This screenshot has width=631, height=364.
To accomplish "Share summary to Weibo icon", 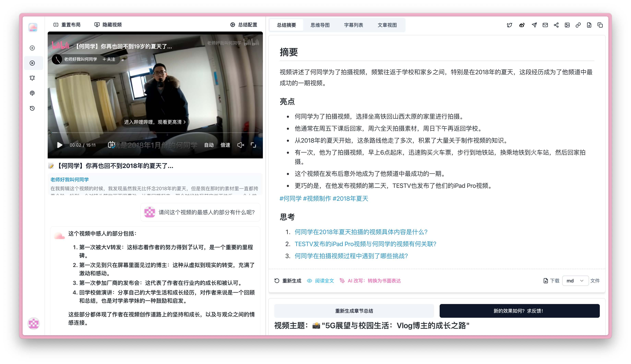I will pyautogui.click(x=522, y=25).
